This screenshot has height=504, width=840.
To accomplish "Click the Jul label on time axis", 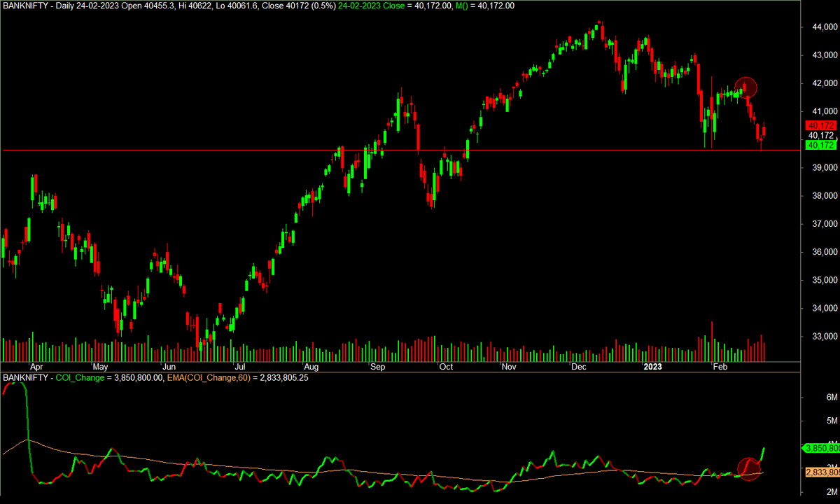I will [240, 367].
